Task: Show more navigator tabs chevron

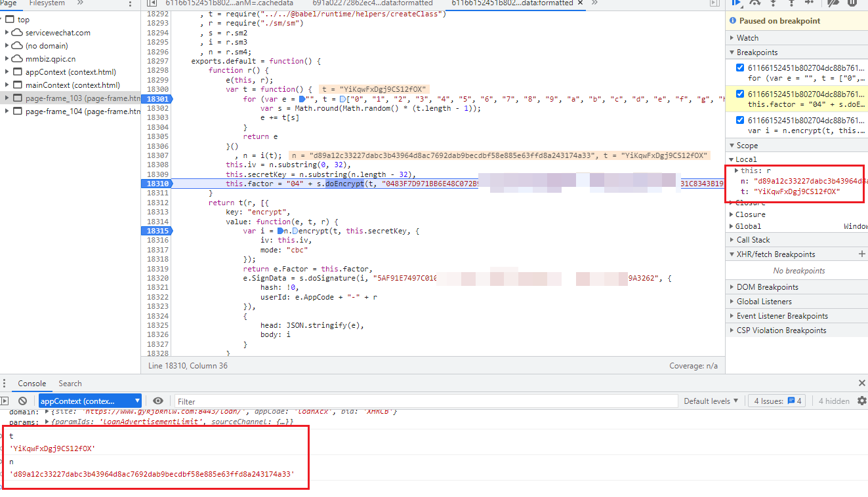Action: [80, 3]
